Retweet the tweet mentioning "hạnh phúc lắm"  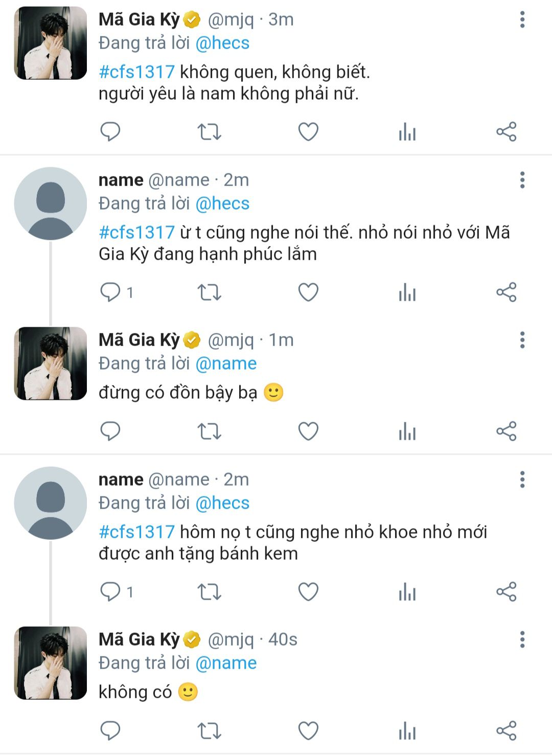coord(209,292)
